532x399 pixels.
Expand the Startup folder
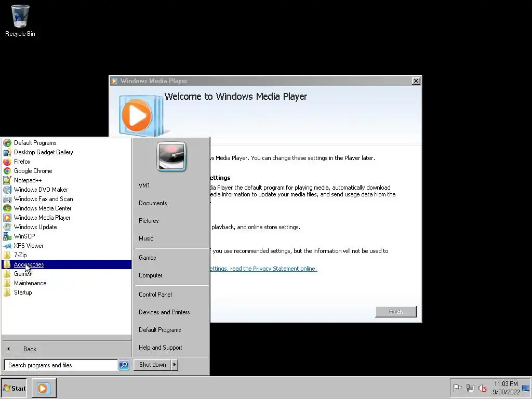coord(66,292)
